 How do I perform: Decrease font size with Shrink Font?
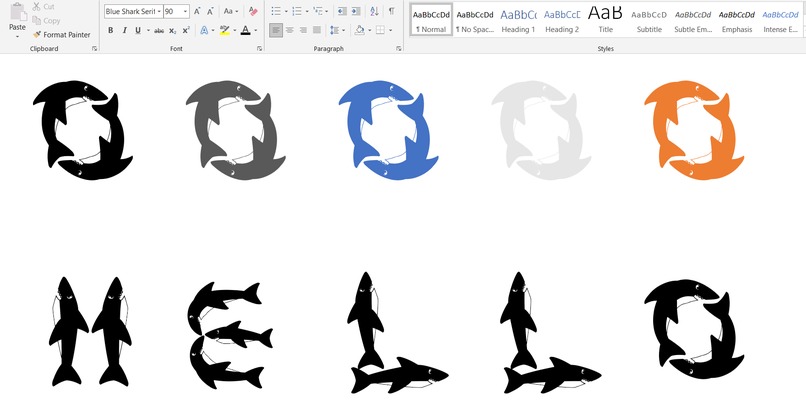210,11
